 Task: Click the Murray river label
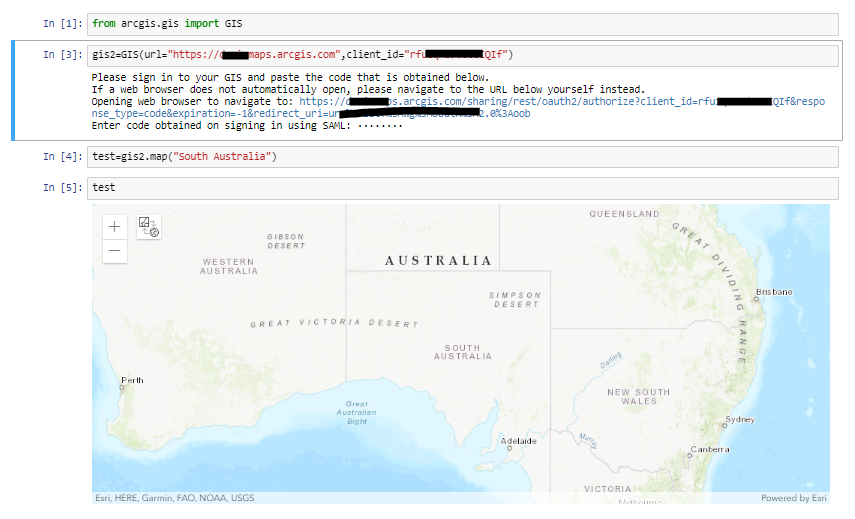tap(588, 440)
